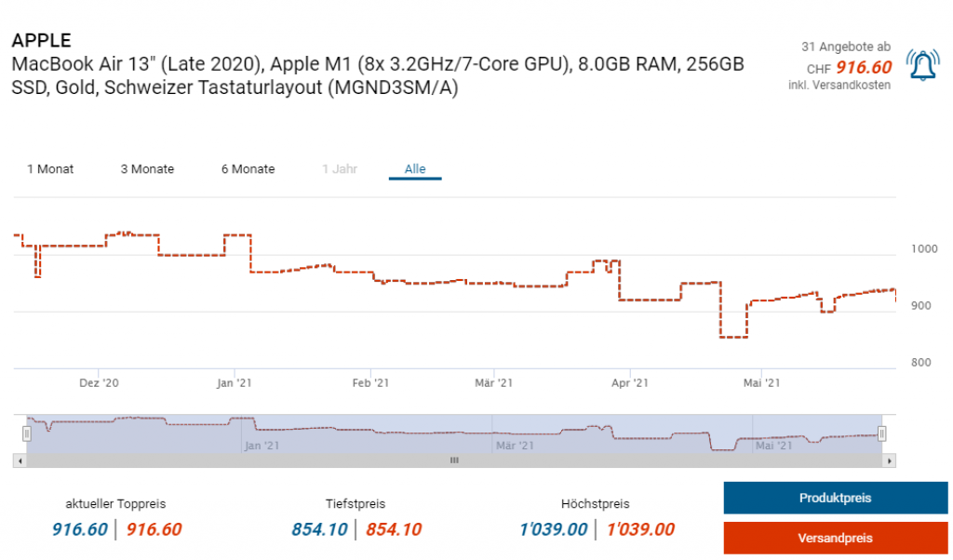The height and width of the screenshot is (560, 953).
Task: Toggle the red Versandpreis series button
Action: 835,538
